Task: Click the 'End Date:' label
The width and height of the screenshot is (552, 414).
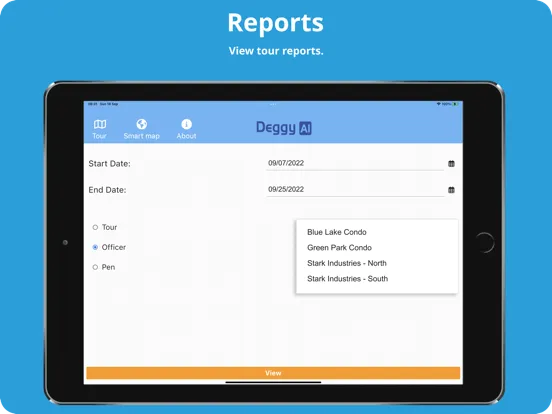Action: (x=107, y=190)
